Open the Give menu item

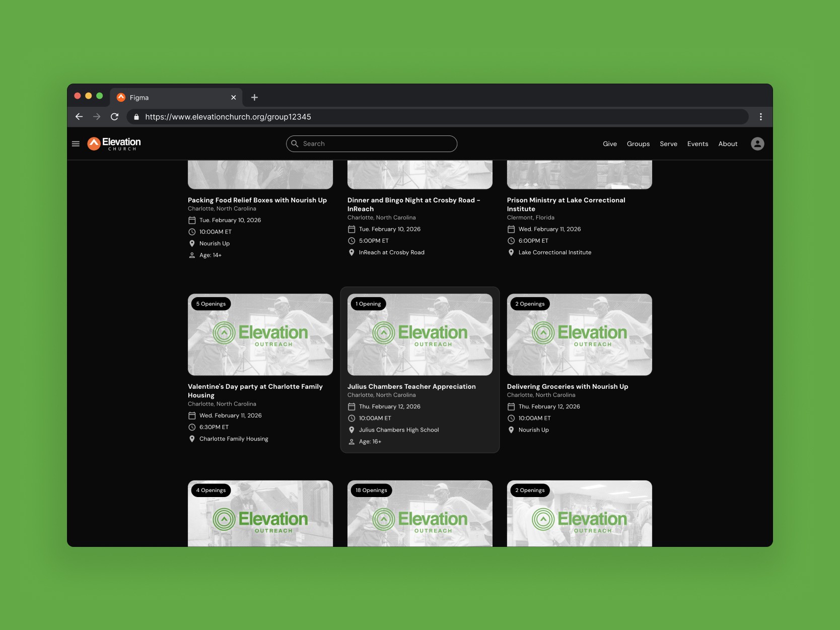[x=610, y=144]
